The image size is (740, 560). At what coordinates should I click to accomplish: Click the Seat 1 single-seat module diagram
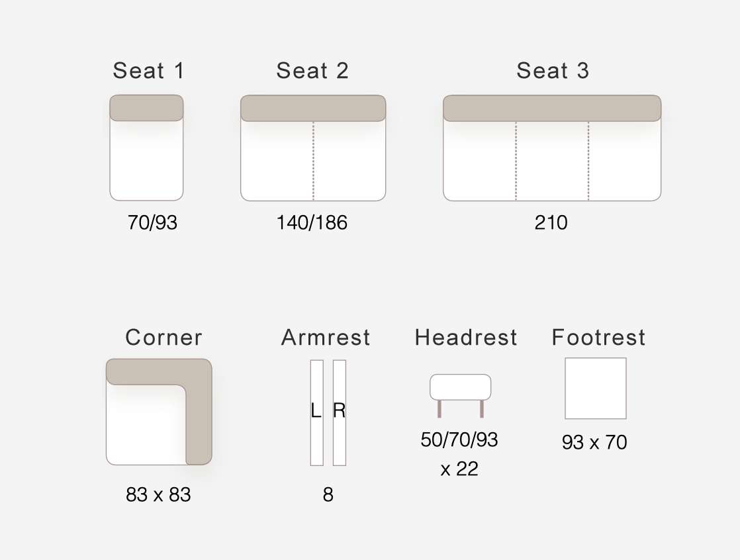click(146, 148)
